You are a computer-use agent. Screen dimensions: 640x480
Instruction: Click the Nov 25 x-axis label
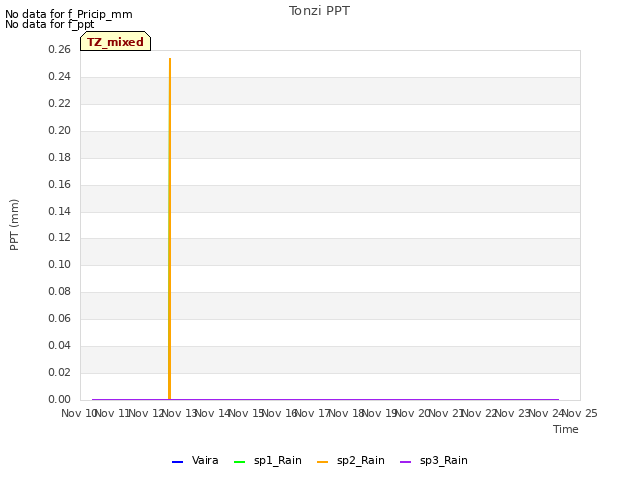click(x=580, y=413)
